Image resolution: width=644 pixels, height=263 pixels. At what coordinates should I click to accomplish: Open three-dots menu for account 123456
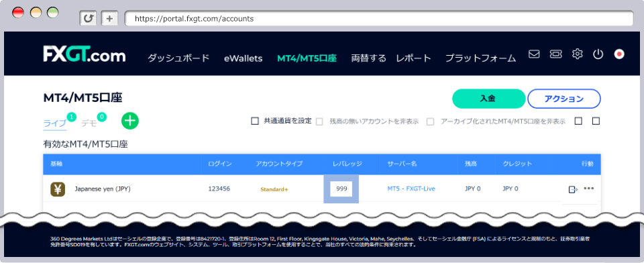point(589,189)
